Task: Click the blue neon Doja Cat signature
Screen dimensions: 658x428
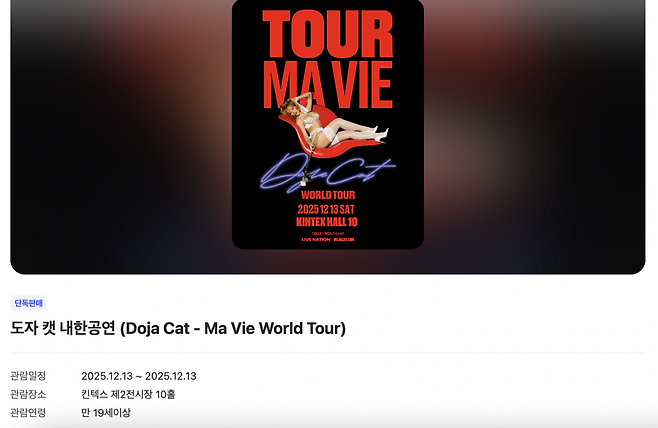Action: click(x=327, y=172)
